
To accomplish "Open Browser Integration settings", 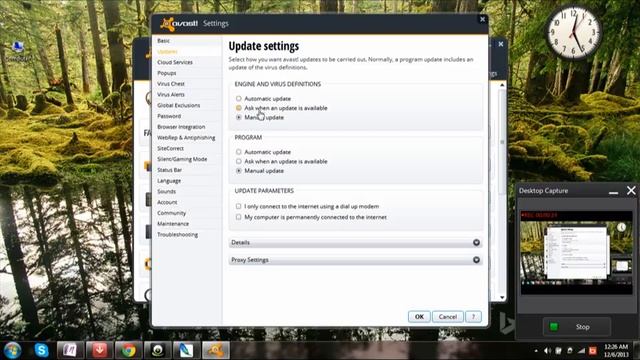I will click(181, 127).
